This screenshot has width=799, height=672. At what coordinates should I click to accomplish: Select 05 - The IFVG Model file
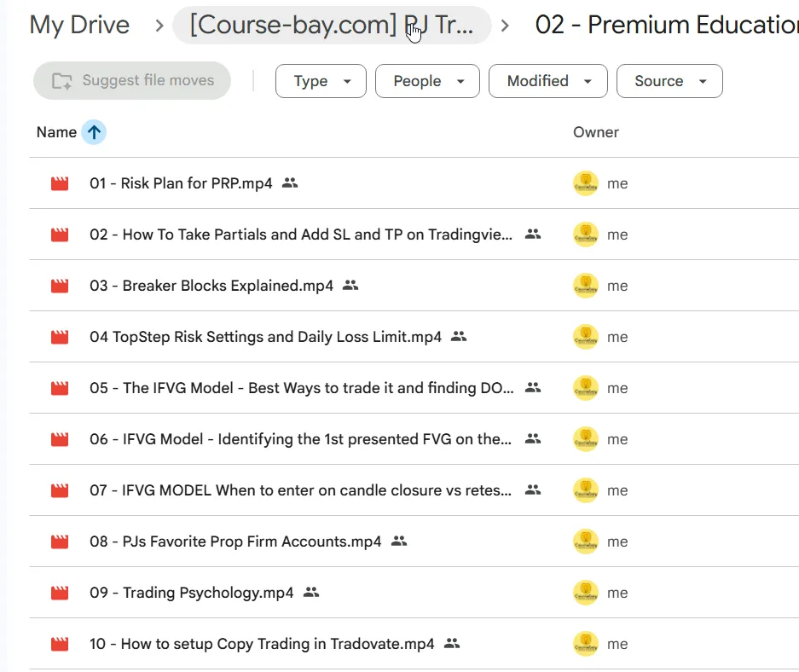coord(302,388)
